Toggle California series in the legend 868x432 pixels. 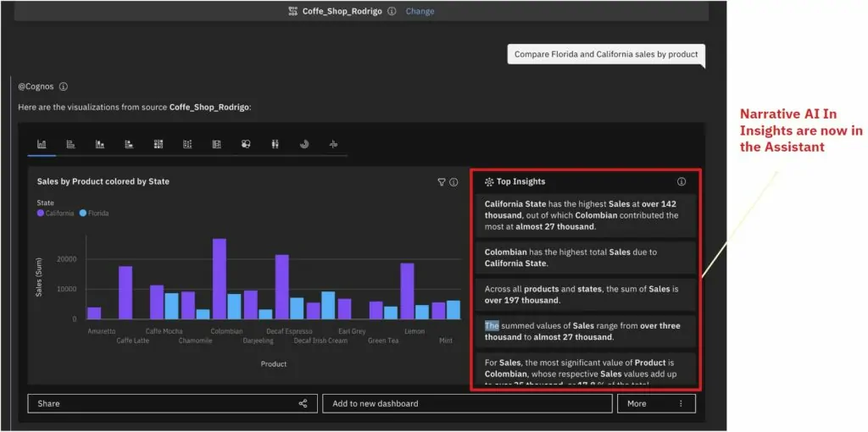click(56, 213)
